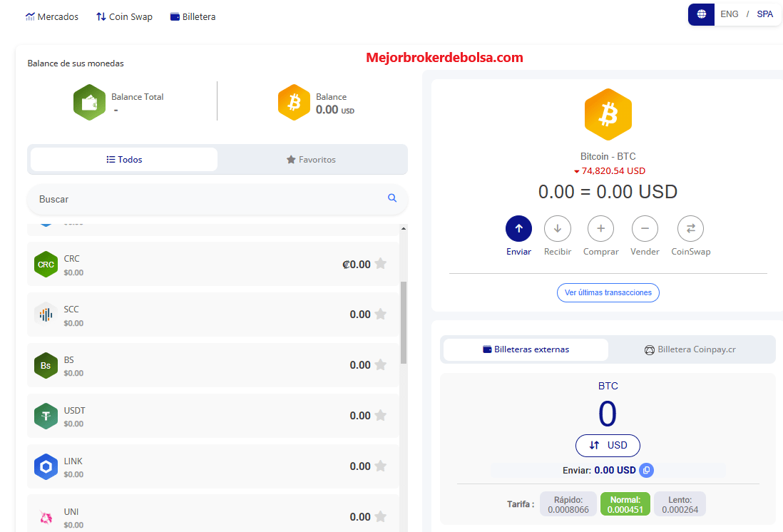
Task: Favorite LINK with its star
Action: (x=381, y=466)
